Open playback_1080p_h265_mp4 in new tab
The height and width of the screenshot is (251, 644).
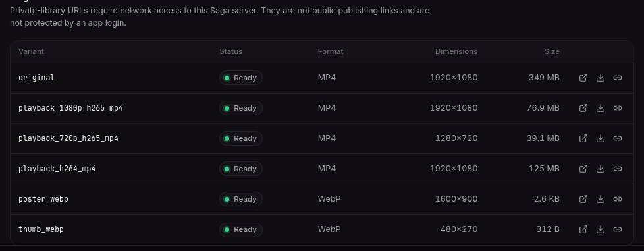pos(583,108)
